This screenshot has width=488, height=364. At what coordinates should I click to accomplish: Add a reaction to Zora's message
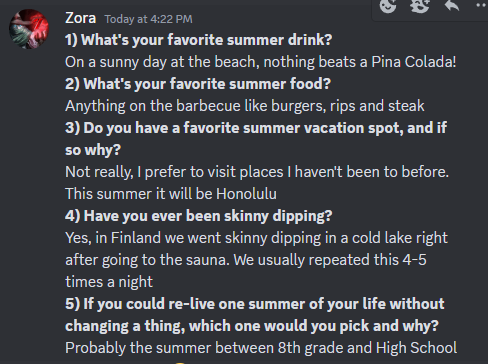coord(388,6)
